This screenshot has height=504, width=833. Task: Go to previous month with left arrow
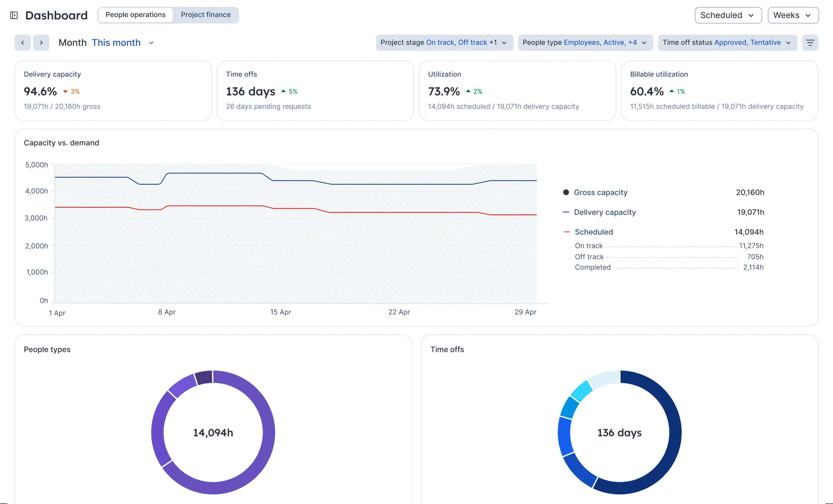[x=23, y=43]
